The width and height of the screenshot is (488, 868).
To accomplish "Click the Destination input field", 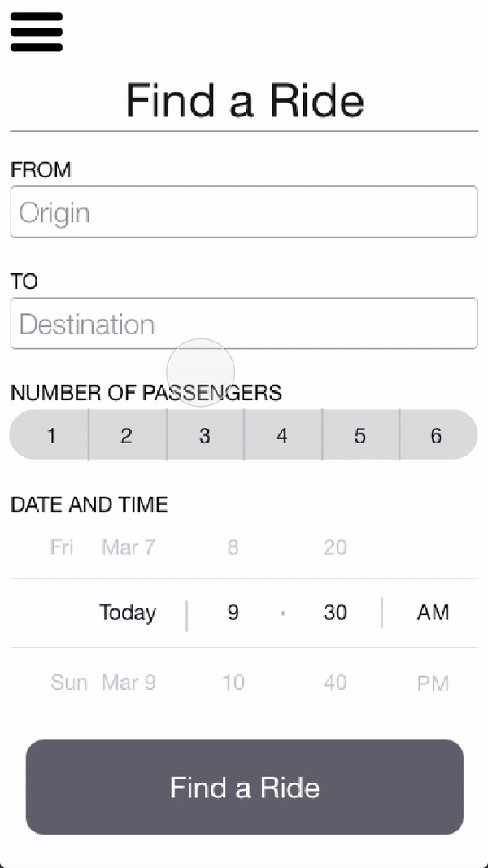I will click(x=244, y=324).
